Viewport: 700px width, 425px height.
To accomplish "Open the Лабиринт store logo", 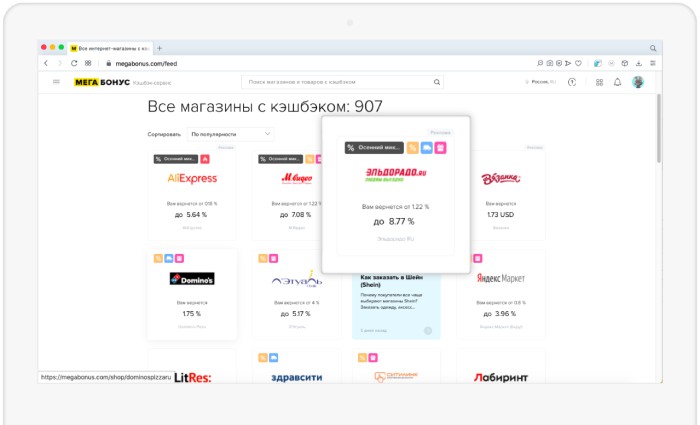I will 500,378.
